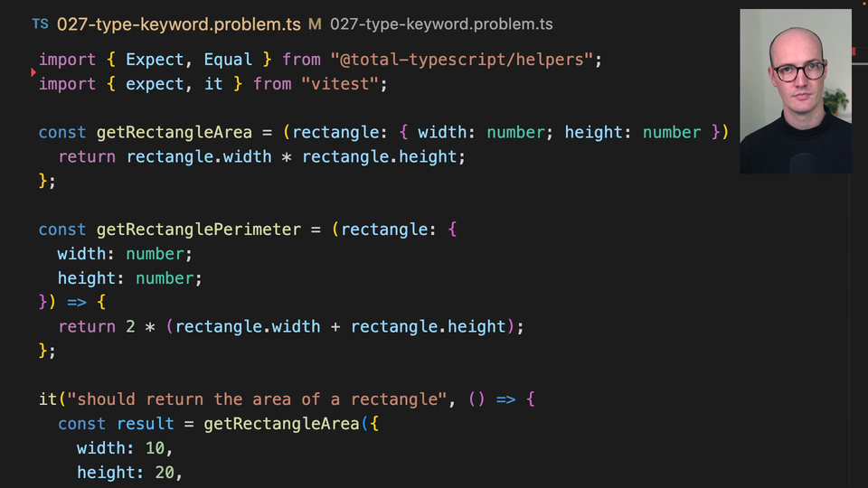Select the 027-type-keyword.problem.ts editor tab
The width and height of the screenshot is (868, 488).
tap(179, 24)
